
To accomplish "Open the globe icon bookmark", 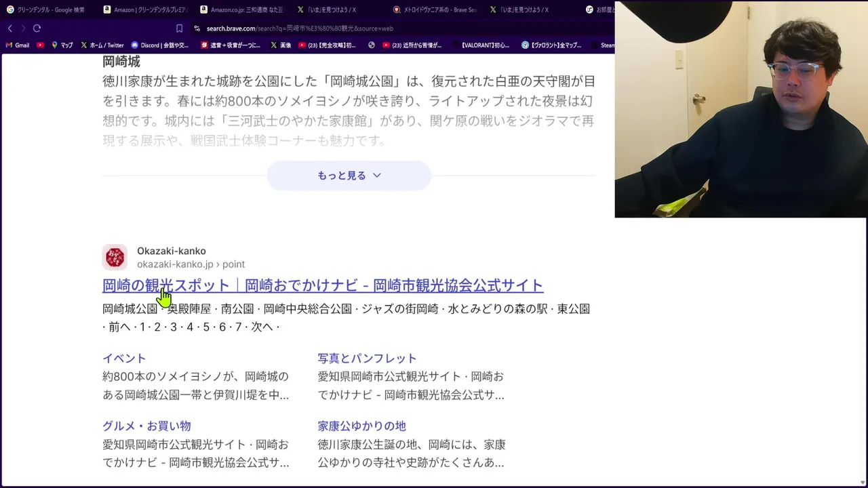I will tap(372, 45).
